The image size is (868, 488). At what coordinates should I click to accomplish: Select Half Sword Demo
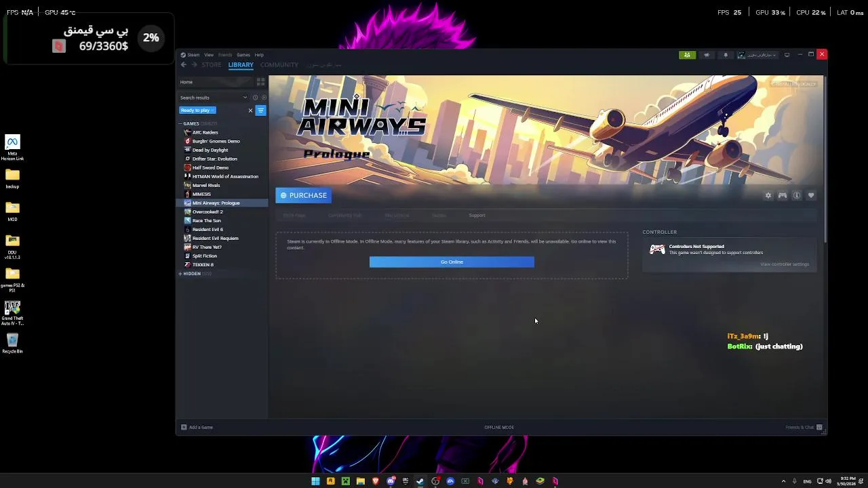click(x=222, y=167)
